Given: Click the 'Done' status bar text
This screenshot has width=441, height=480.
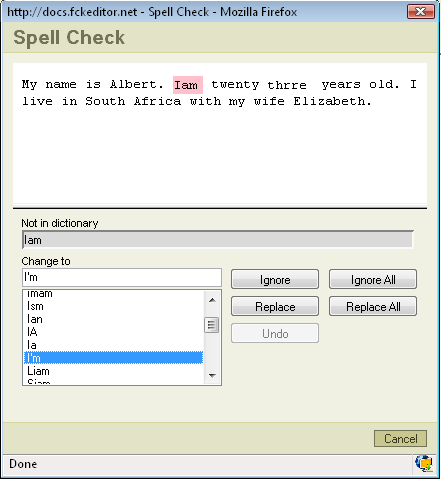Looking at the screenshot, I should [23, 464].
